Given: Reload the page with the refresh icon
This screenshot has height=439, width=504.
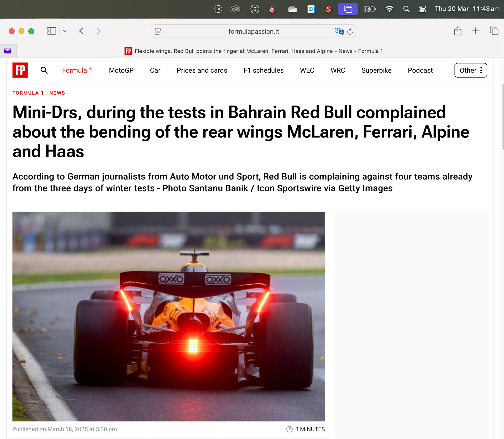Looking at the screenshot, I should pos(350,32).
